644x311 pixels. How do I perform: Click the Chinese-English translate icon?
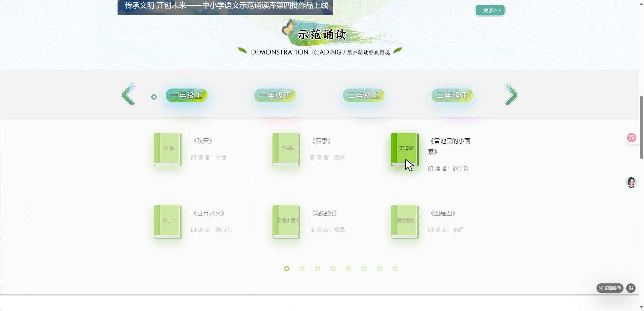coord(631,137)
